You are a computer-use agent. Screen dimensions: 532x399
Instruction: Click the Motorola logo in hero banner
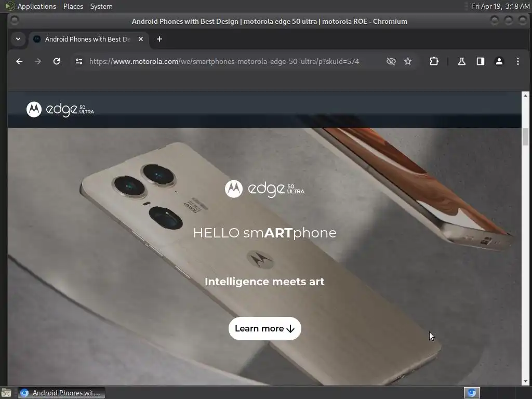(264, 189)
